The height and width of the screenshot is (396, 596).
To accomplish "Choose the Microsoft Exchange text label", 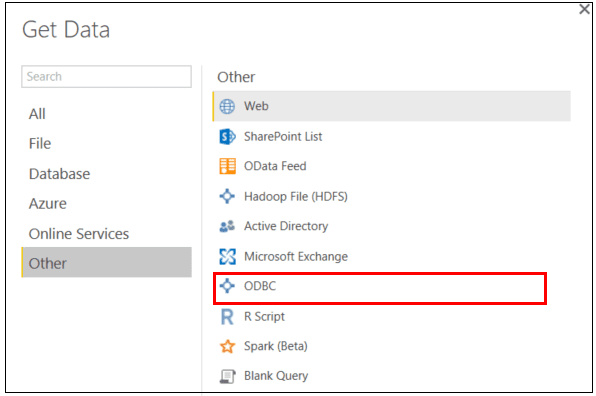I will [x=296, y=257].
